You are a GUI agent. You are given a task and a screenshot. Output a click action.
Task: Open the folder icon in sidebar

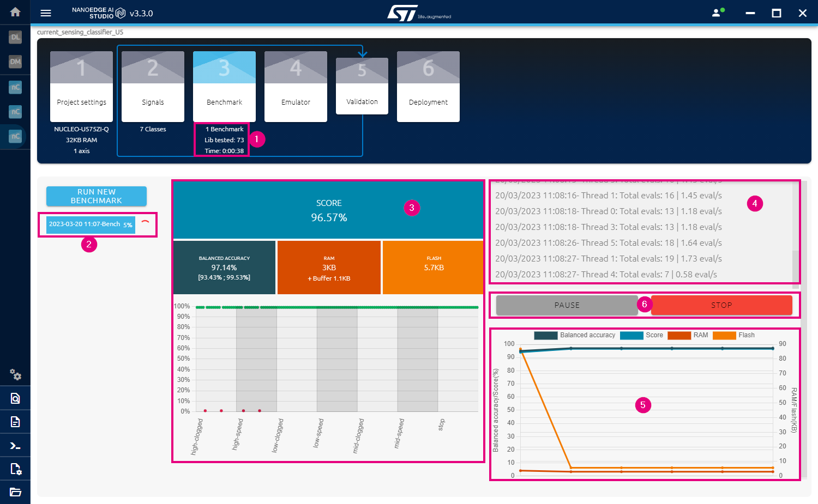(x=15, y=492)
